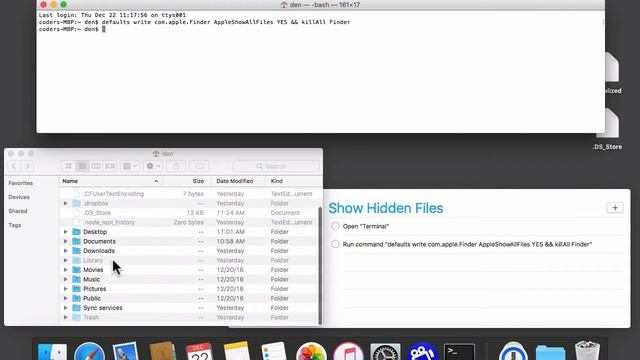640x360 pixels.
Task: Open the Notes app in Dock
Action: point(237,351)
